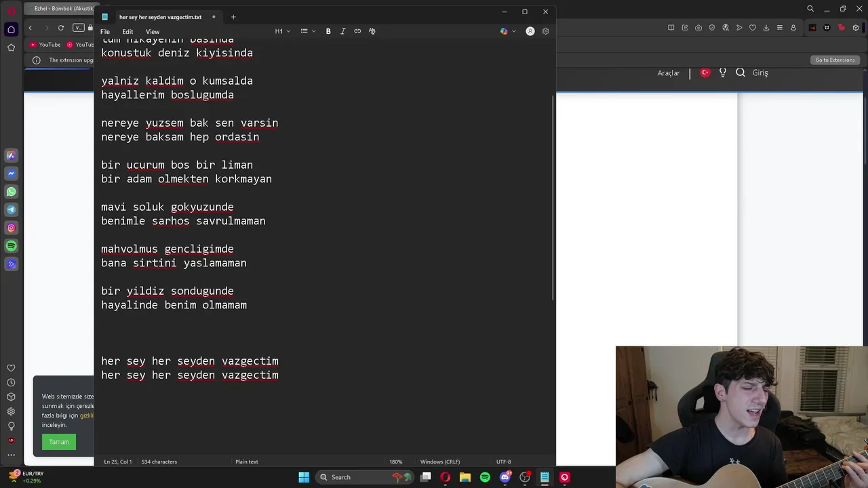Open sidebar history clock icon

(11, 383)
